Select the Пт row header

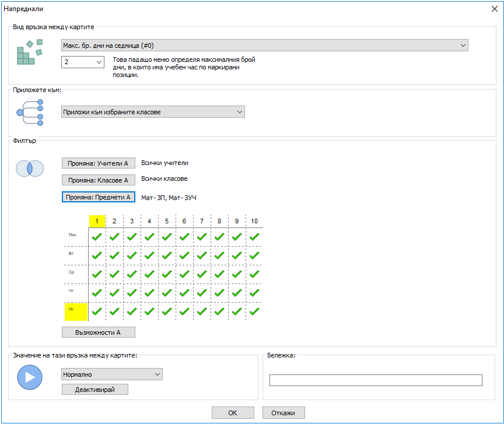tap(75, 311)
